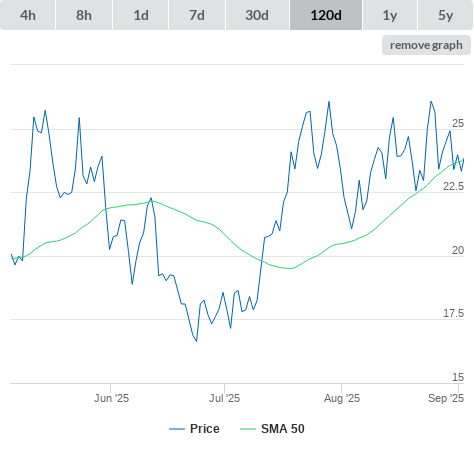Screen dimensions: 474x455
Task: Click the Aug '25 axis label
Action: [342, 398]
